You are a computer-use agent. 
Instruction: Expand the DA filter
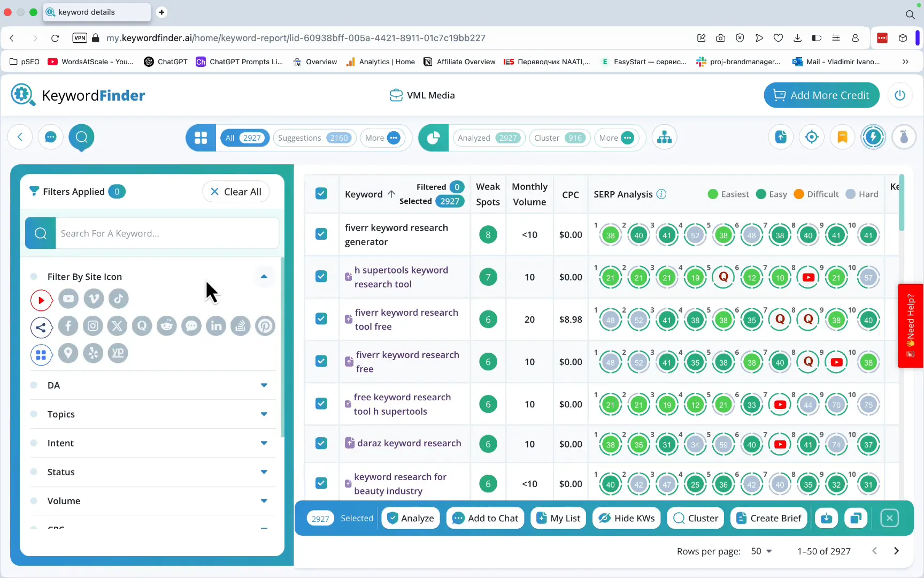[x=264, y=385]
